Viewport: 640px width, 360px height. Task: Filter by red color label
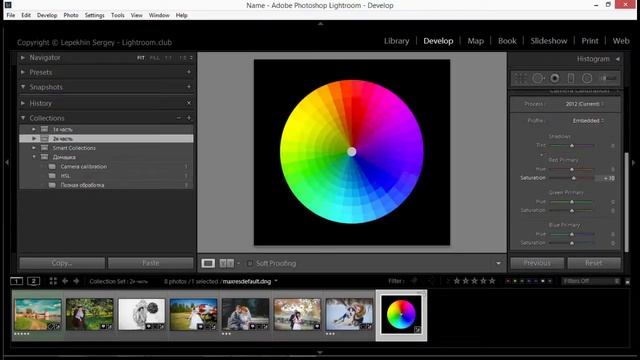508,281
